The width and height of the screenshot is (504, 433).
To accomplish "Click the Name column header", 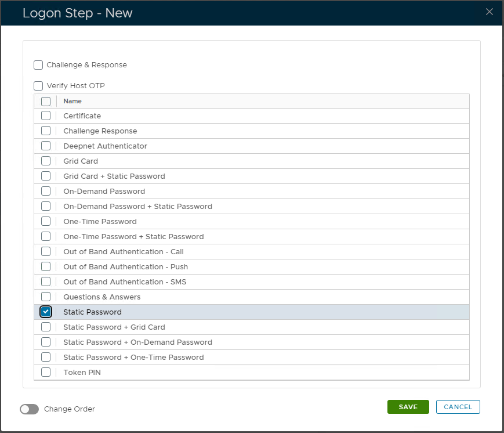I will 72,101.
